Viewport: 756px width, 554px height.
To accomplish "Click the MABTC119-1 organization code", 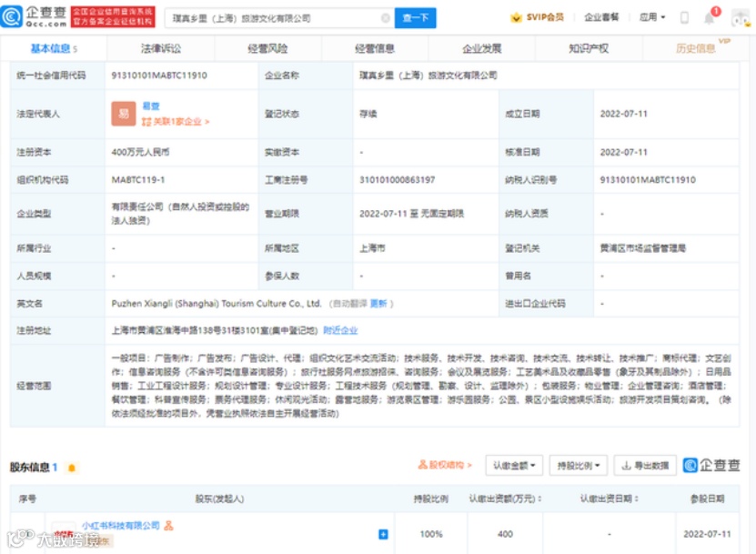I will [x=138, y=180].
